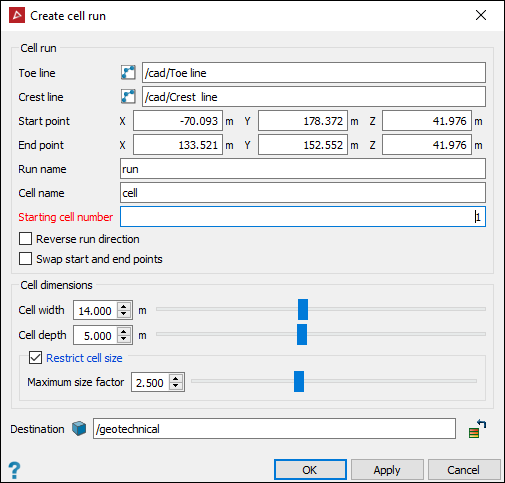505x483 pixels.
Task: Increase Maximum size factor with up arrow
Action: pyautogui.click(x=176, y=378)
